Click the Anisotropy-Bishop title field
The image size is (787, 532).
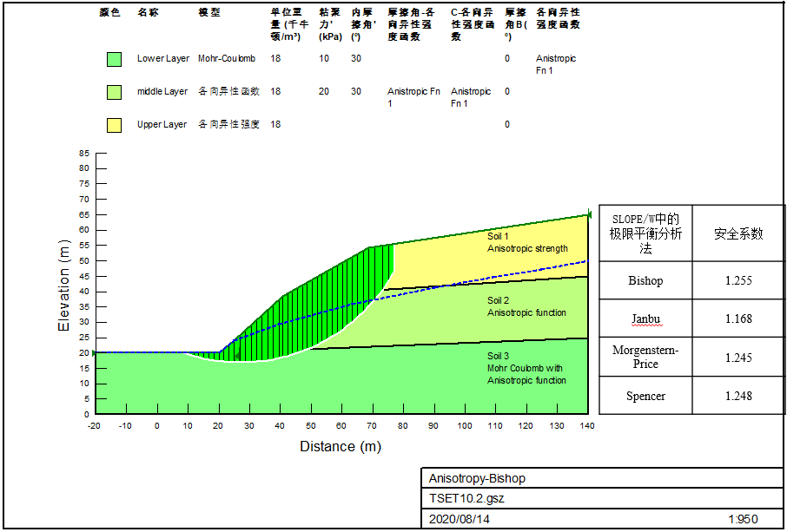477,478
